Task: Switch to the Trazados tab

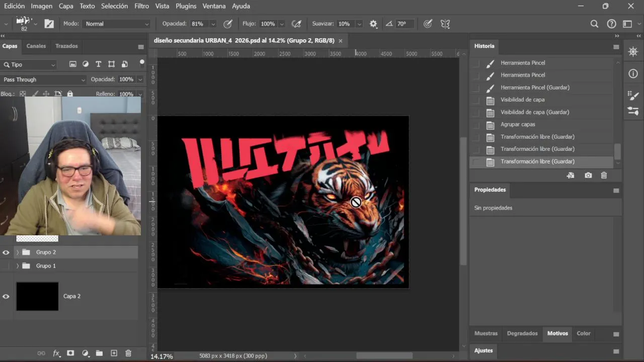Action: (x=66, y=46)
